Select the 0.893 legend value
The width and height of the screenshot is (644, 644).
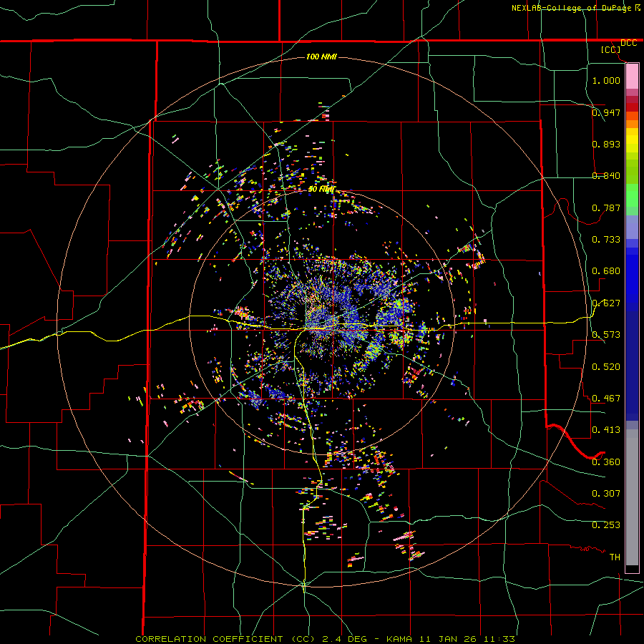pos(606,144)
